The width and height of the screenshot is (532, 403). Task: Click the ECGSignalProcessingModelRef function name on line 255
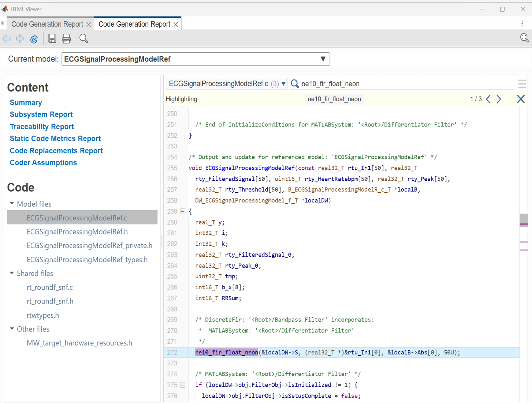point(250,168)
